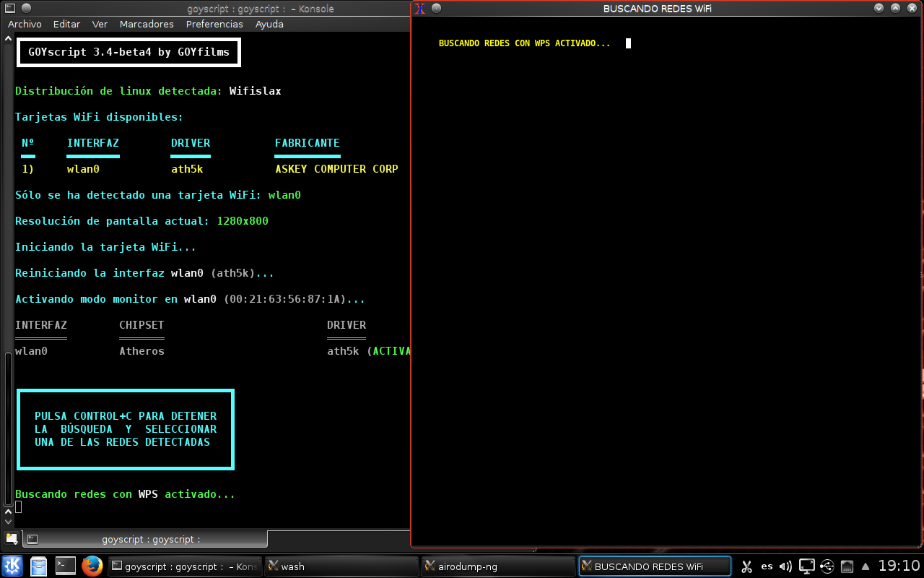The width and height of the screenshot is (924, 578).
Task: Open the wired network tray icon
Action: [847, 566]
